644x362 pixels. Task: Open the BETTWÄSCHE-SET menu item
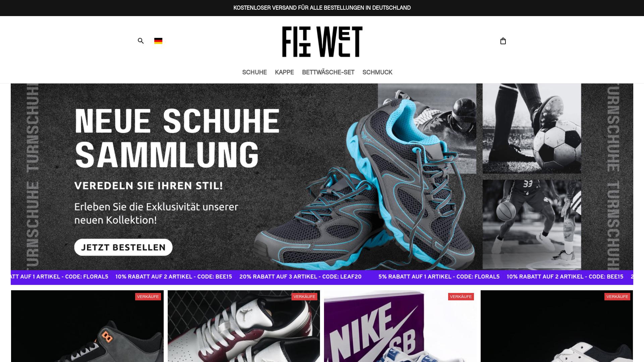(x=328, y=72)
